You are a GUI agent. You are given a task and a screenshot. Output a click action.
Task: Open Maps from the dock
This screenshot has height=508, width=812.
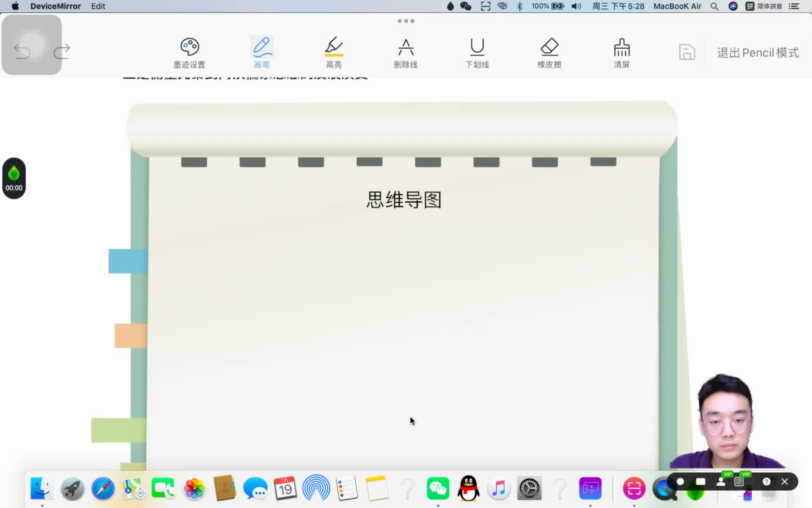click(x=133, y=488)
